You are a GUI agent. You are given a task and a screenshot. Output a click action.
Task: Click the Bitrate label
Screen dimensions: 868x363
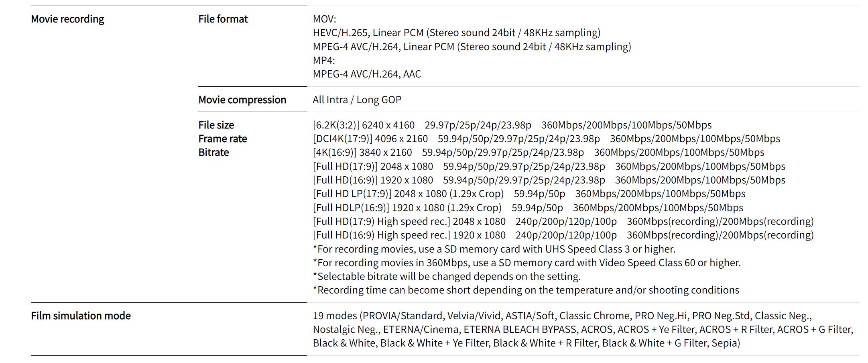213,152
